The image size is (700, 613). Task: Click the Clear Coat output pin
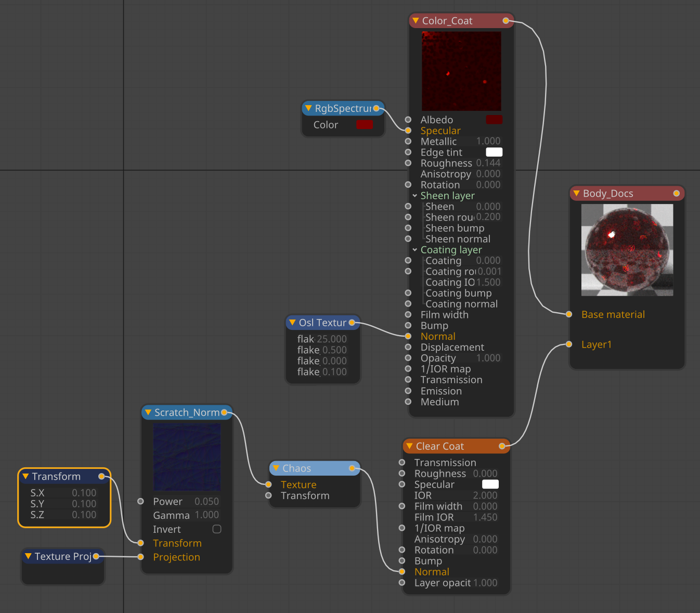(x=502, y=446)
